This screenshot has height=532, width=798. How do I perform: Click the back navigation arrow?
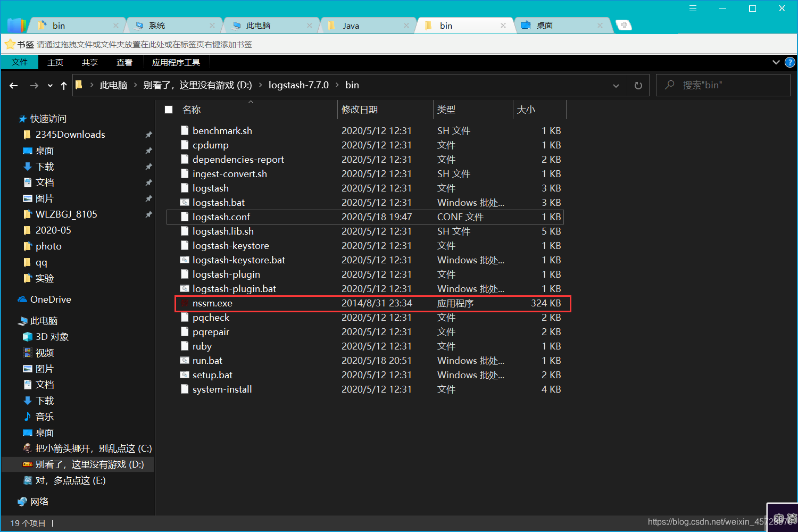tap(13, 85)
